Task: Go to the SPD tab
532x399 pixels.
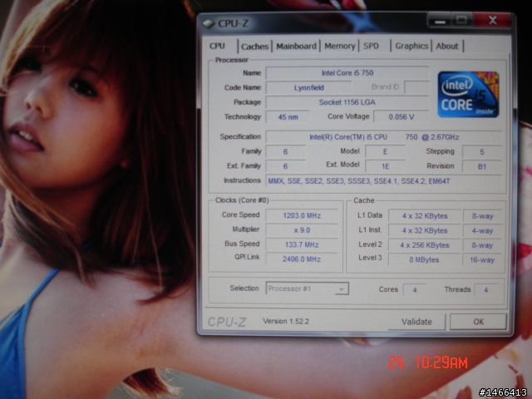Action: pyautogui.click(x=372, y=46)
